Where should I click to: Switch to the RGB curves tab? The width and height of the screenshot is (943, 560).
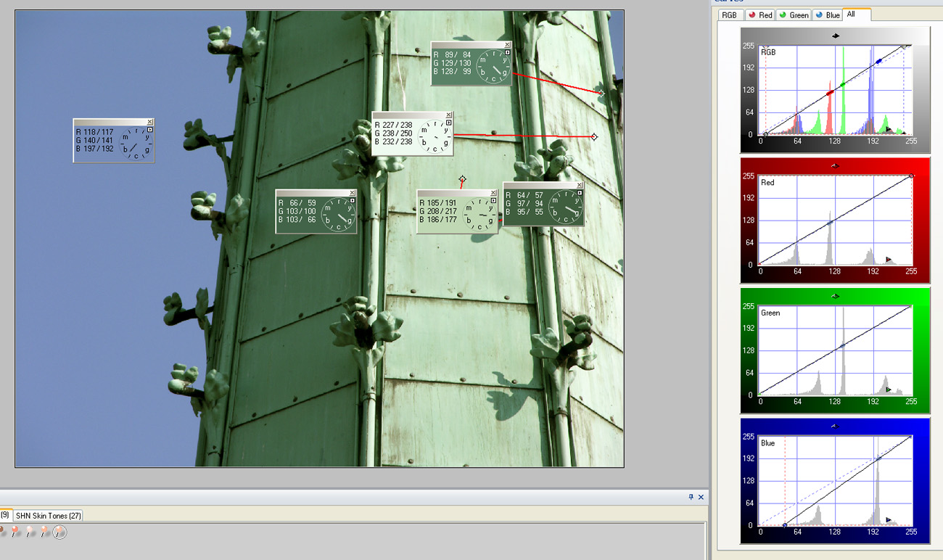pyautogui.click(x=729, y=15)
